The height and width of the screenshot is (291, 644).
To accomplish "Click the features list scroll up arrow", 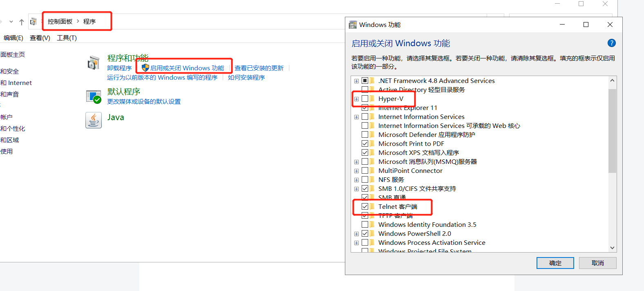I will tap(612, 81).
